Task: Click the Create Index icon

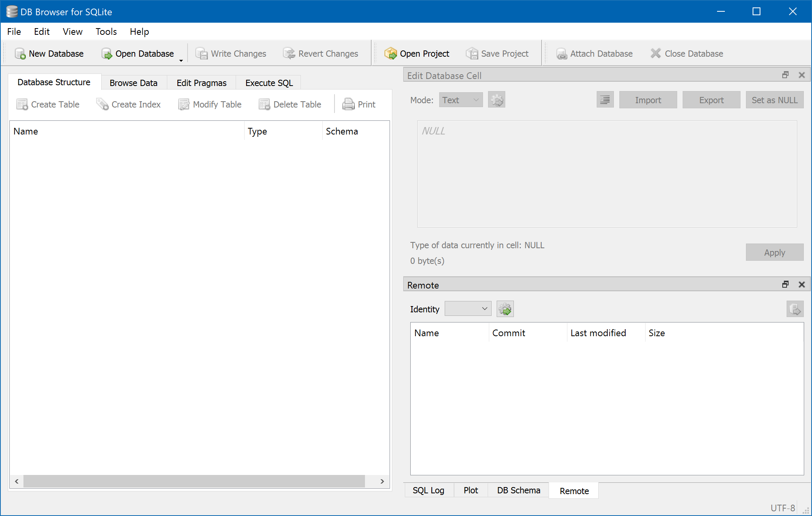Action: [128, 104]
